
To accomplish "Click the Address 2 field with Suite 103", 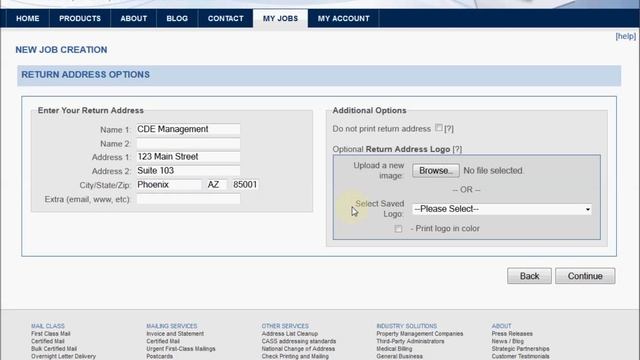I will [188, 171].
